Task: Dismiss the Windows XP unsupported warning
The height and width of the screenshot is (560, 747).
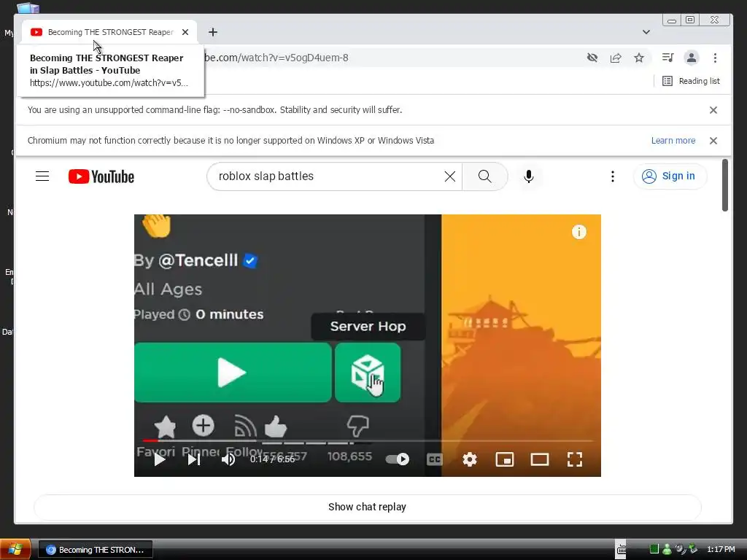Action: (713, 141)
